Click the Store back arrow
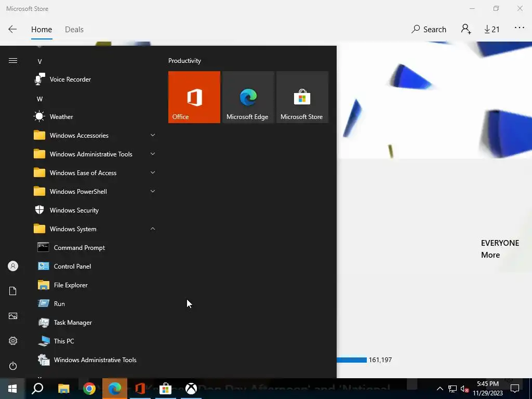532x399 pixels. [x=12, y=29]
